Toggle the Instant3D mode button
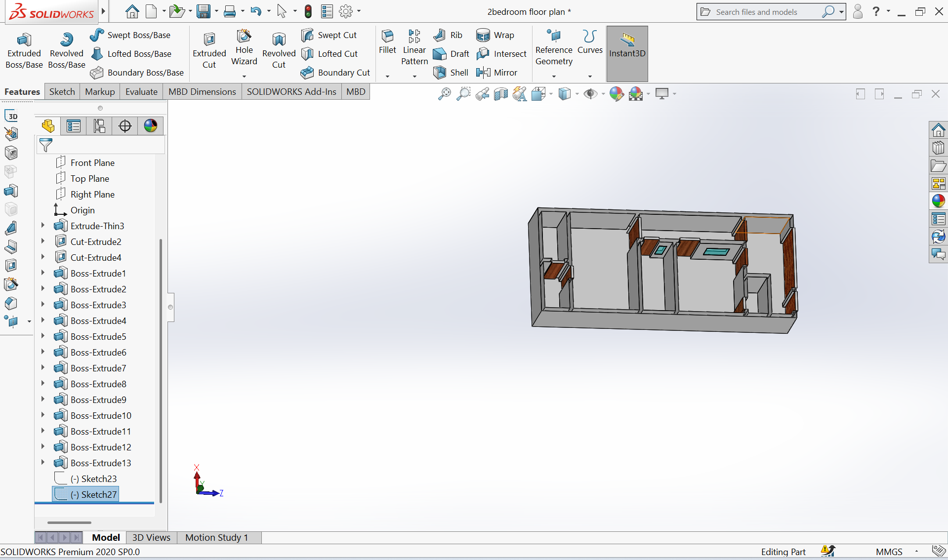948x560 pixels. click(627, 53)
